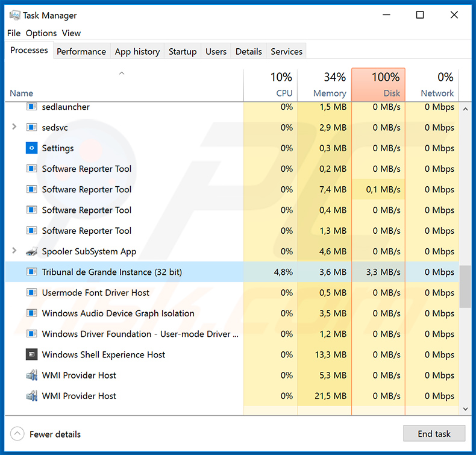Click the Usermode Font Driver Host icon
The height and width of the screenshot is (455, 476).
31,292
